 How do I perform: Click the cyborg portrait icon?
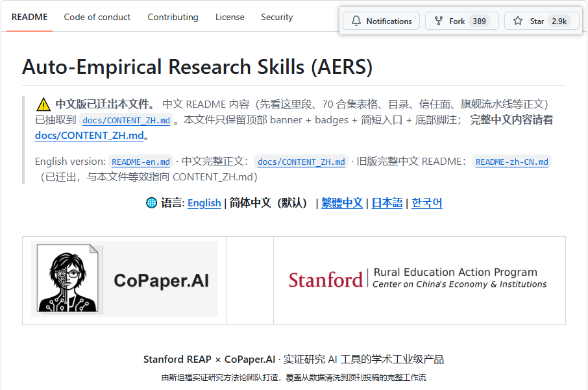click(x=67, y=278)
